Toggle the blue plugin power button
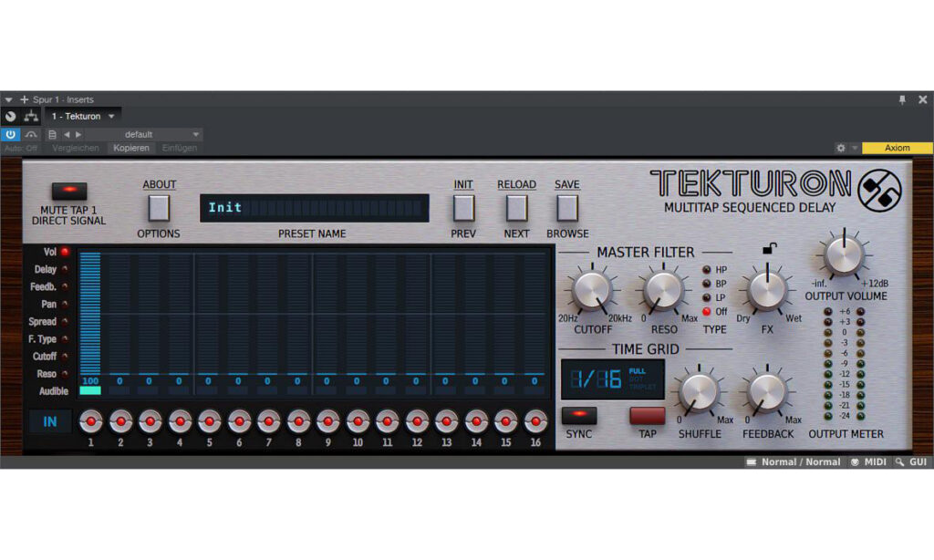 (x=11, y=134)
